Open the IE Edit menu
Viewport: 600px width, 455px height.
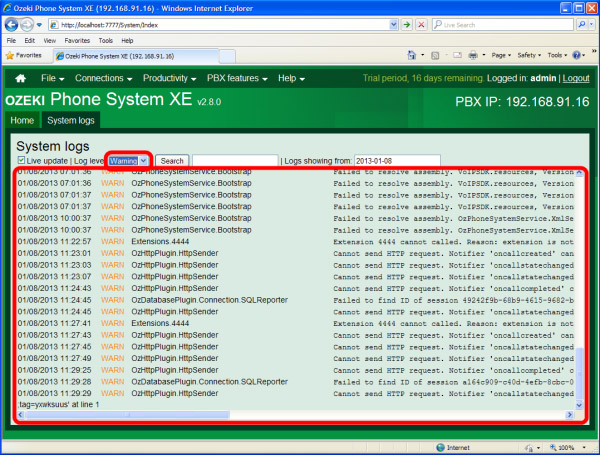coord(29,41)
